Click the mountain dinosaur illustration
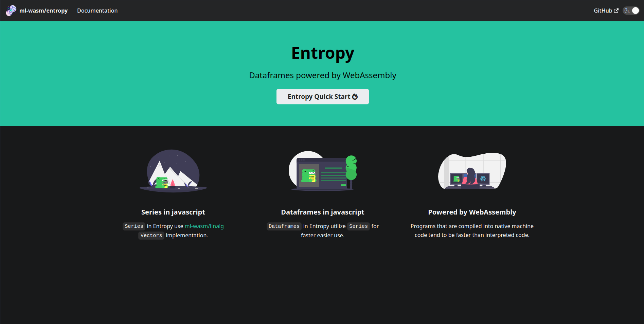 (173, 171)
